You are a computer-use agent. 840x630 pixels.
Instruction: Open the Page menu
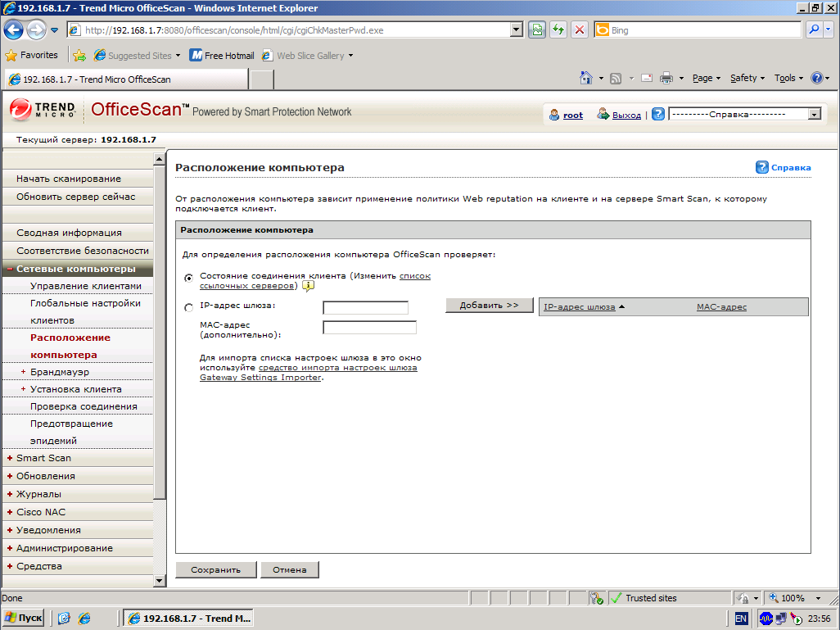coord(706,79)
